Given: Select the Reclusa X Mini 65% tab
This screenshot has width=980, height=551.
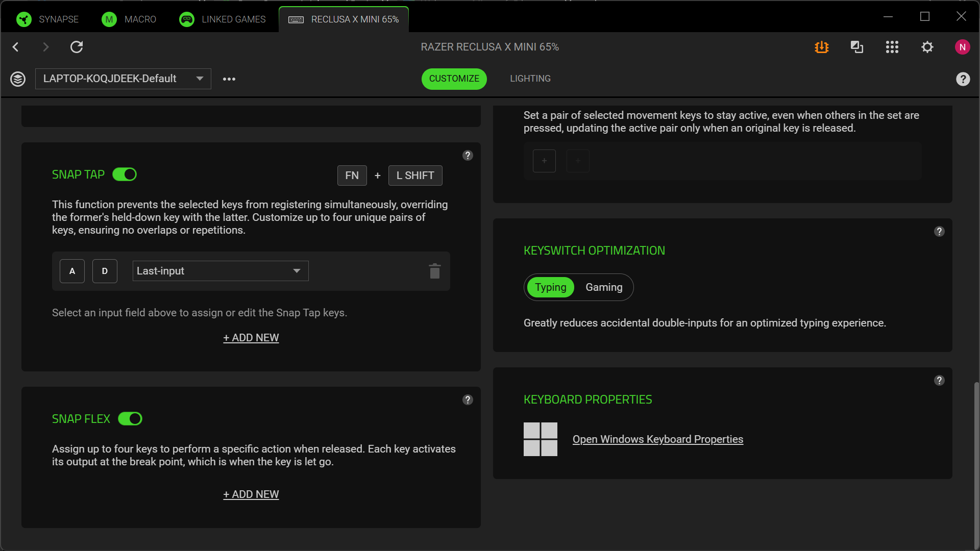Looking at the screenshot, I should (x=344, y=19).
